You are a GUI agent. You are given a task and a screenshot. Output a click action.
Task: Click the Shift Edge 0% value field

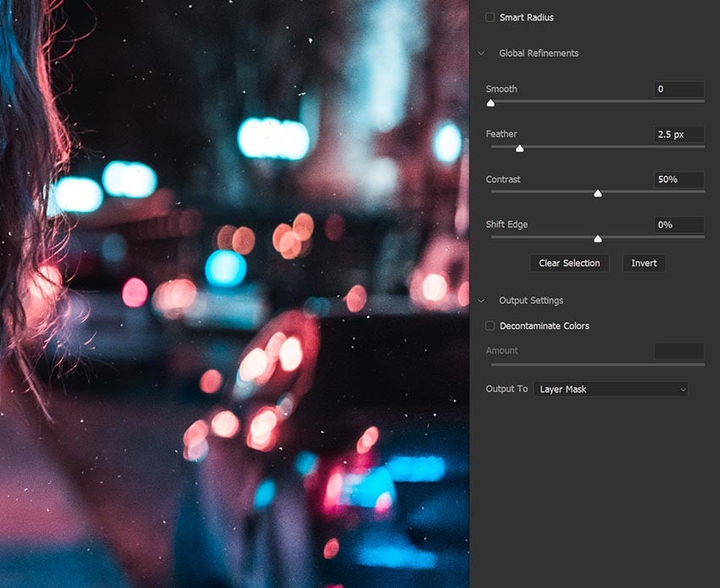pyautogui.click(x=678, y=225)
